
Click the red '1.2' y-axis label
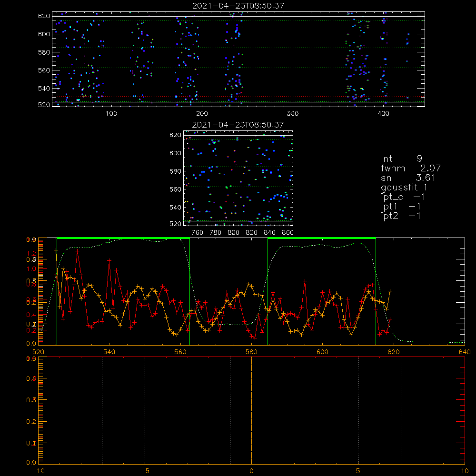tap(31, 253)
